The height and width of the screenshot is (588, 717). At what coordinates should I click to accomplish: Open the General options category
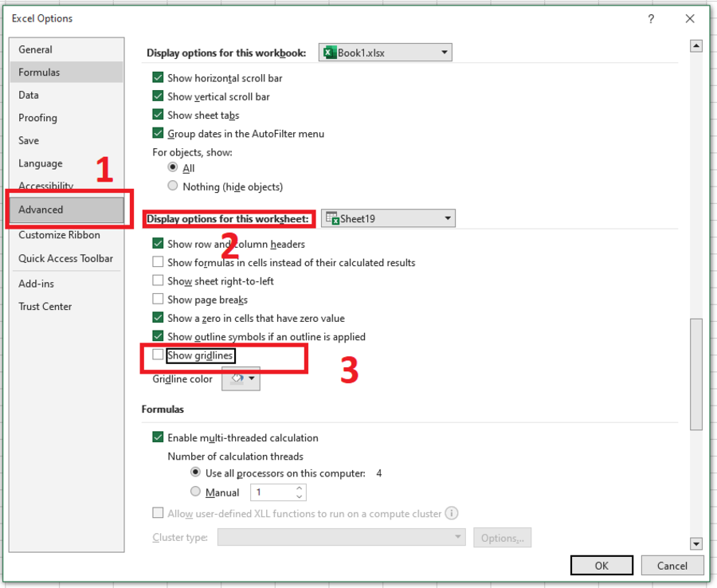point(66,49)
